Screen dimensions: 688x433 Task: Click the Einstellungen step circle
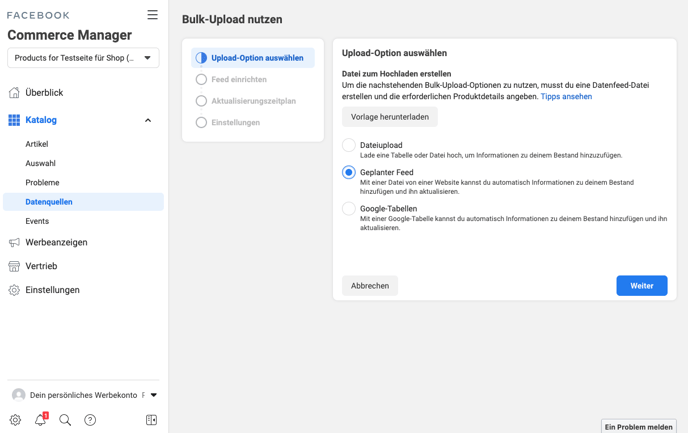(x=201, y=122)
